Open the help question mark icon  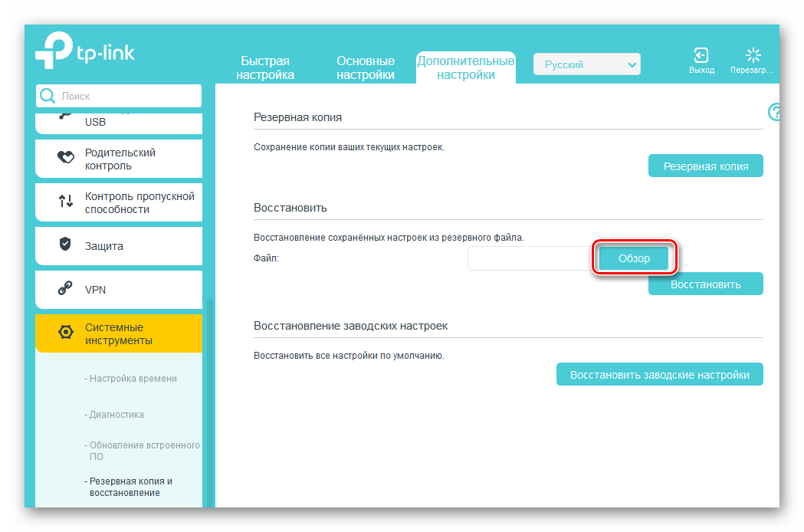click(x=774, y=111)
